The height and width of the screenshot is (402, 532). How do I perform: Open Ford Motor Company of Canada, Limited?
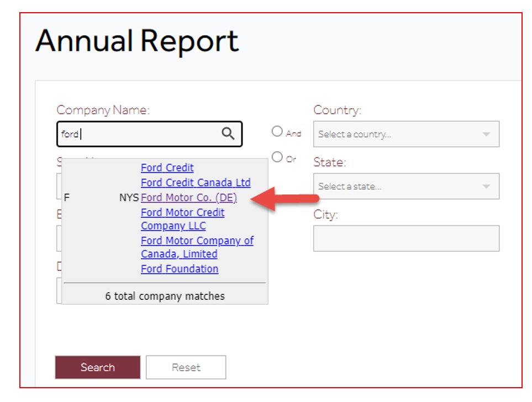point(197,247)
